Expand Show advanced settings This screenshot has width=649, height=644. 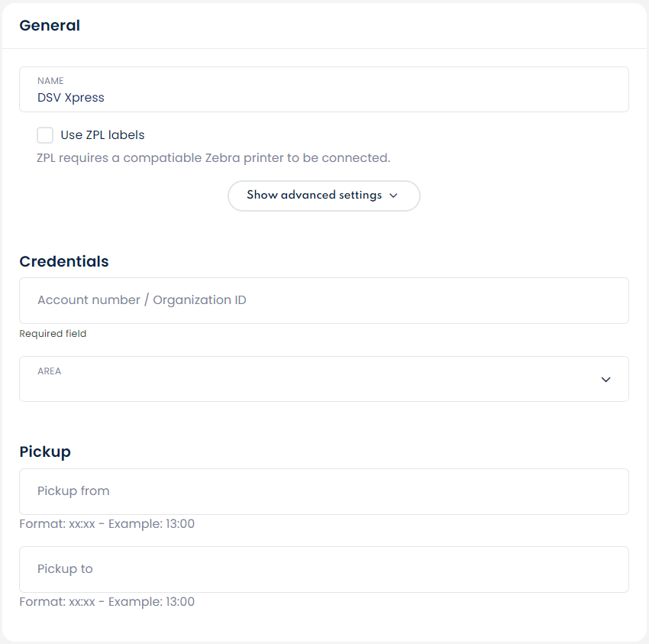314,196
